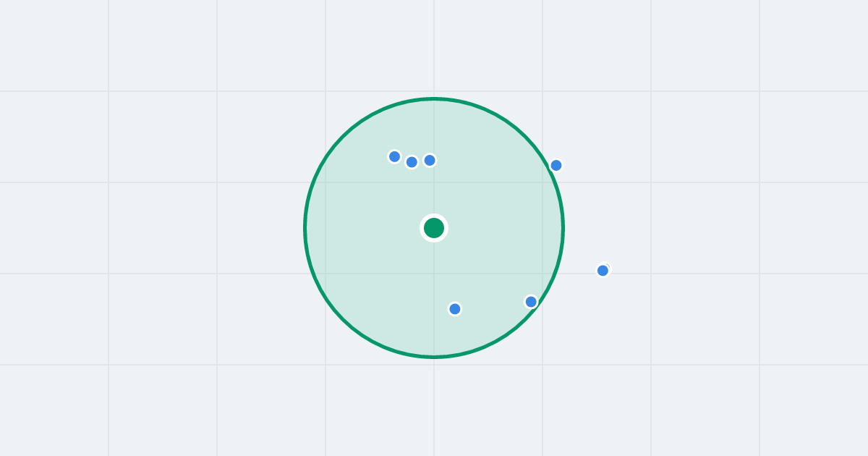Screen dimensions: 868x456
Task: Select the leftmost blue point in the three-point cluster
Action: point(394,156)
